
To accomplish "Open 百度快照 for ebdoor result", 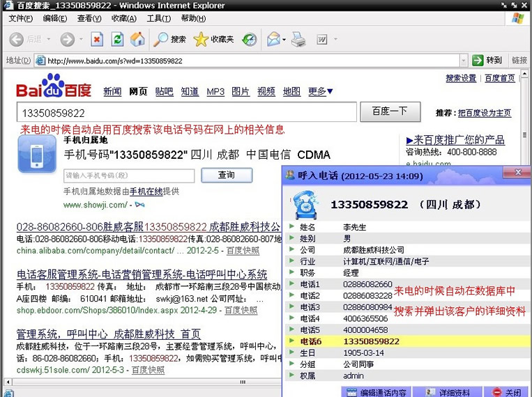I will 241,310.
